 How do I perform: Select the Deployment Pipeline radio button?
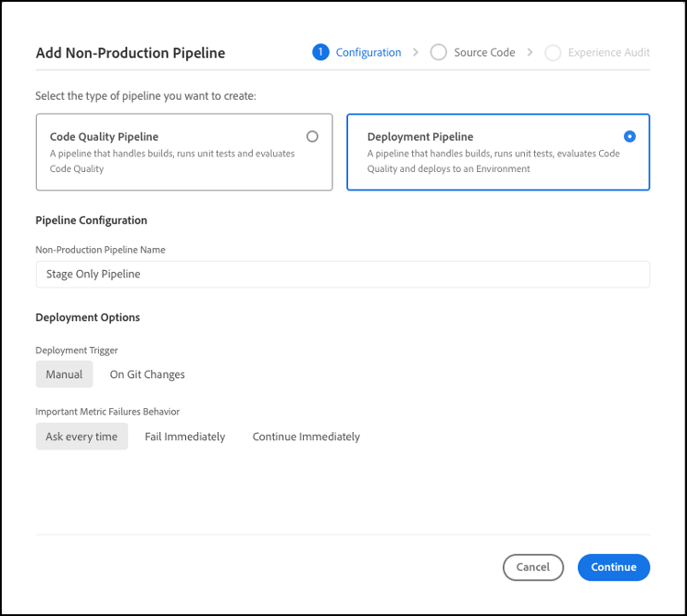629,136
